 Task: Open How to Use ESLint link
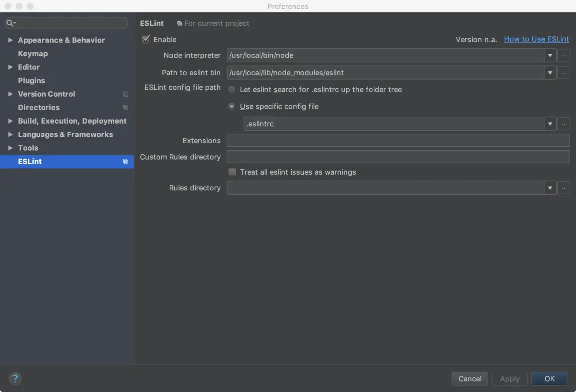point(536,39)
